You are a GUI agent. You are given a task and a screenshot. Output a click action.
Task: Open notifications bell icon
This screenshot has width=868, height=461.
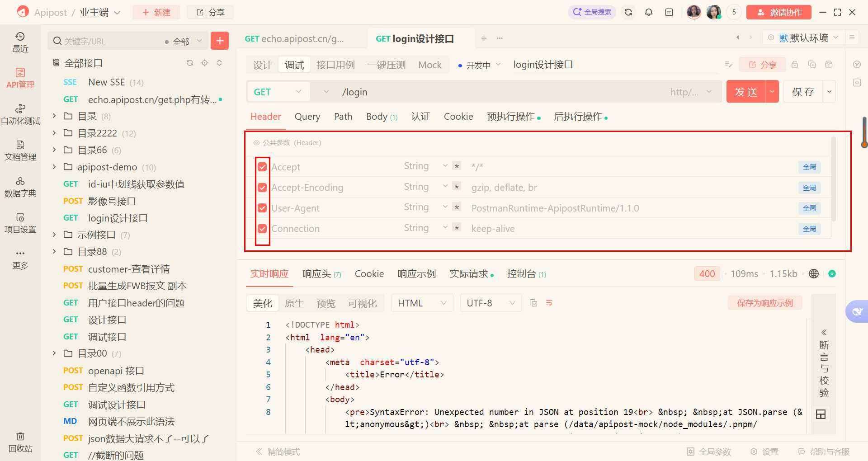click(x=649, y=12)
